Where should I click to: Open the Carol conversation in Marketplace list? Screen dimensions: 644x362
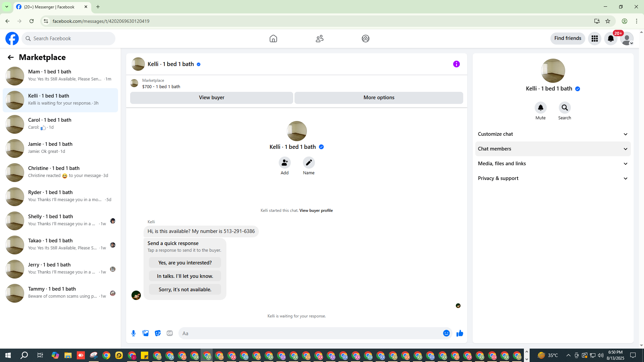point(60,124)
